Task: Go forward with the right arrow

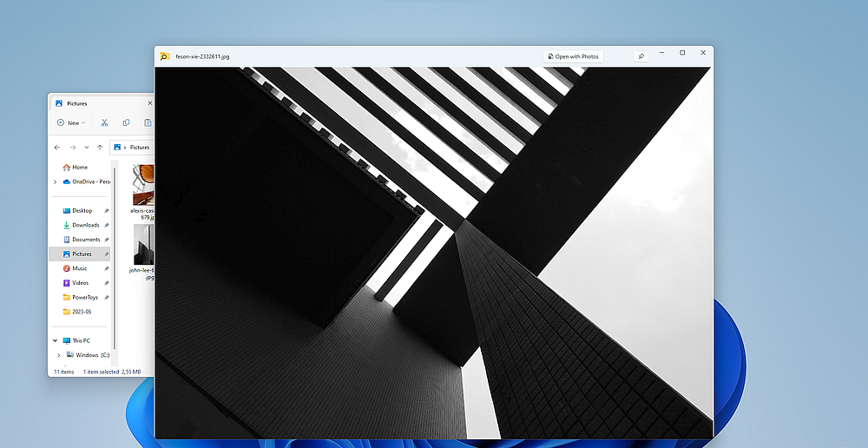Action: click(73, 148)
